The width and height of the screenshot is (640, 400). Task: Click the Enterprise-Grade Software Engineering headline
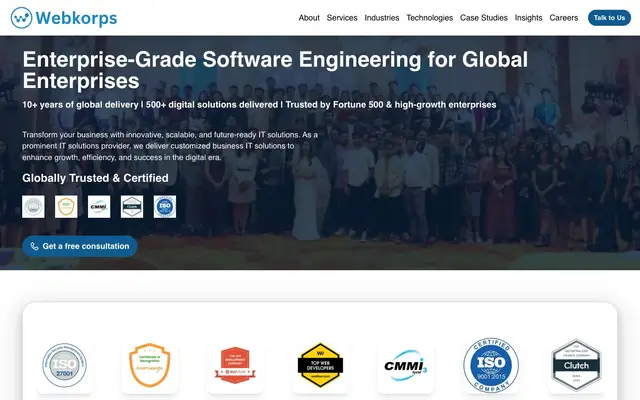275,70
